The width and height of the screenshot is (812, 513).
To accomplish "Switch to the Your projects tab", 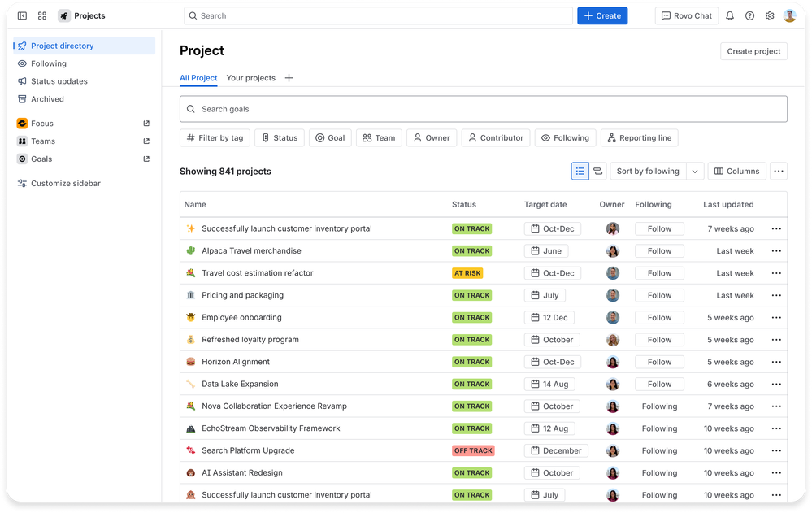I will tap(250, 78).
